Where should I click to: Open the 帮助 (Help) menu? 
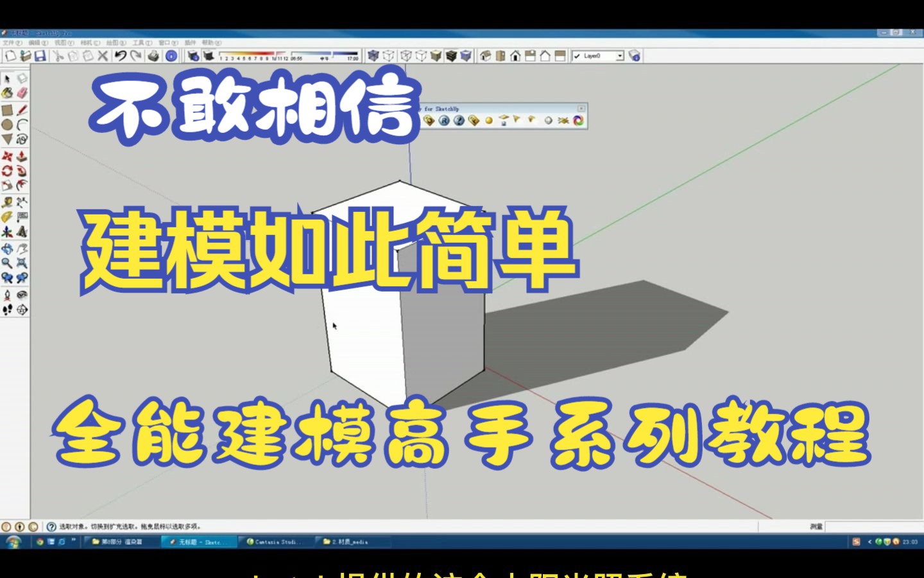pyautogui.click(x=212, y=43)
